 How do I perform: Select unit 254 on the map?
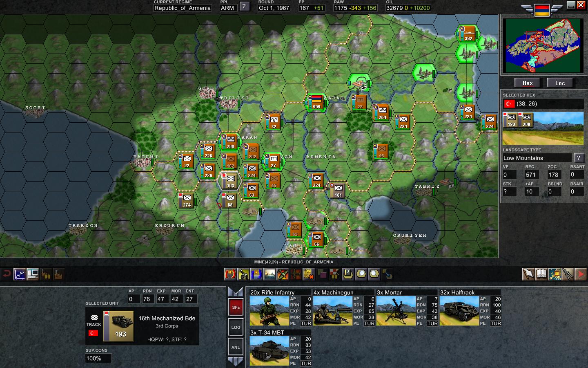tap(382, 112)
